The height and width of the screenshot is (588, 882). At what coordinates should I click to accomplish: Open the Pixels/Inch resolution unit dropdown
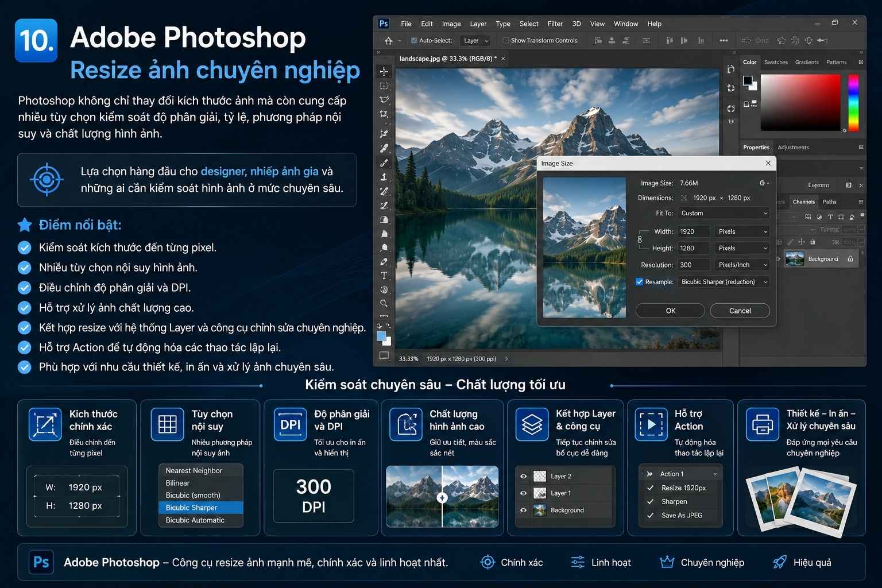(x=742, y=265)
